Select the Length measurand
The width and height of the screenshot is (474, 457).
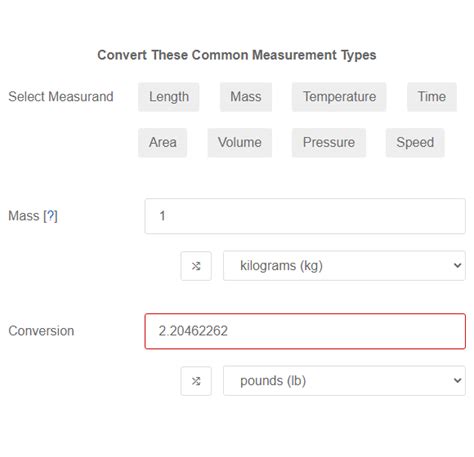point(169,97)
